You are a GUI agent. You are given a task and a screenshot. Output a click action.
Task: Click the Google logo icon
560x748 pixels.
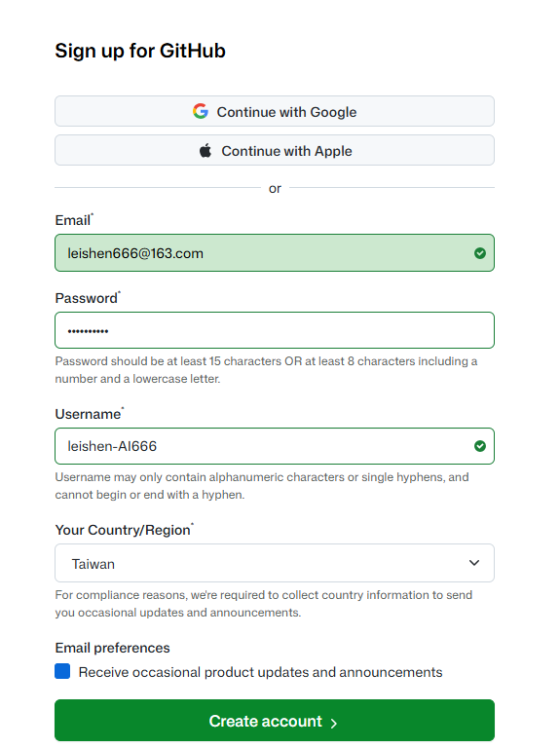click(x=201, y=111)
